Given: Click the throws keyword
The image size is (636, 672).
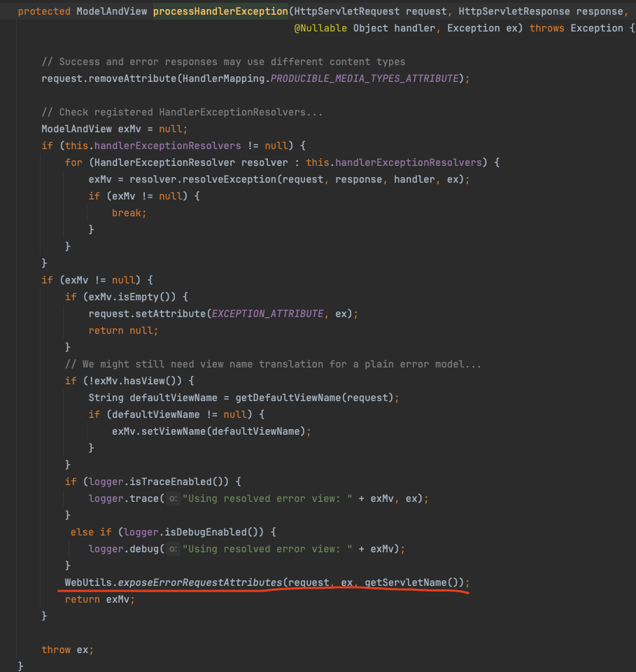Looking at the screenshot, I should click(546, 28).
